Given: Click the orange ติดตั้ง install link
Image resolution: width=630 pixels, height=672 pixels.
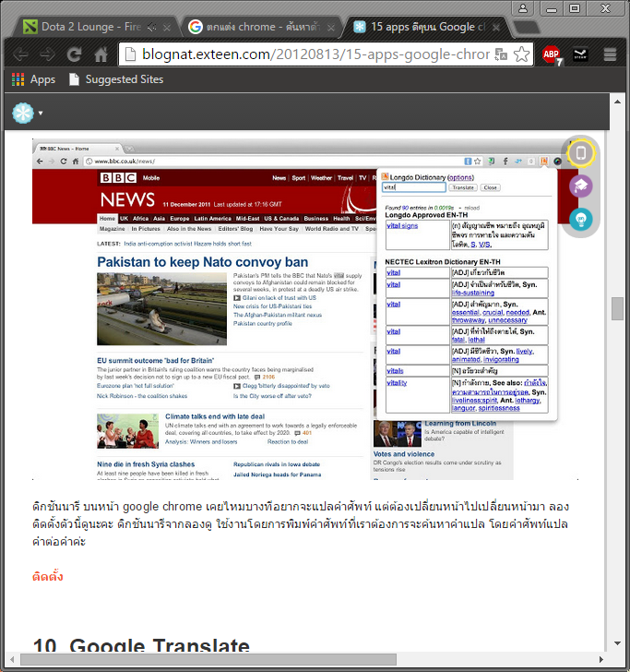Looking at the screenshot, I should 48,576.
